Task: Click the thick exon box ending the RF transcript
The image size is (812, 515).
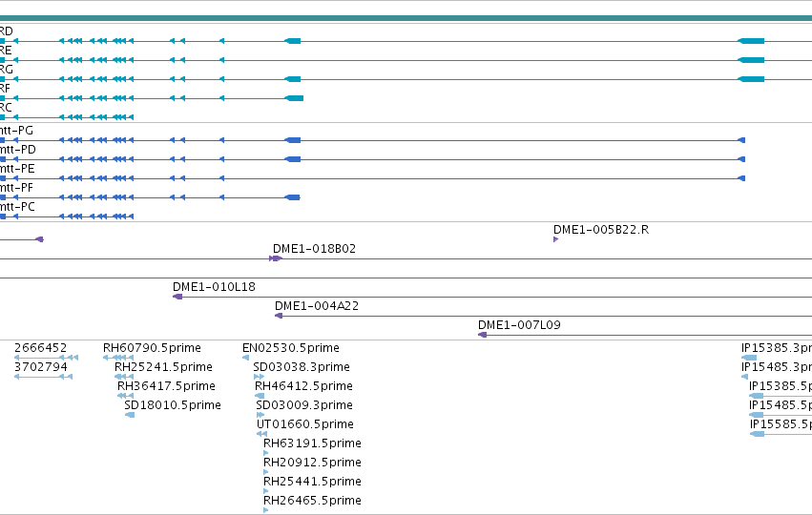Action: (x=294, y=98)
